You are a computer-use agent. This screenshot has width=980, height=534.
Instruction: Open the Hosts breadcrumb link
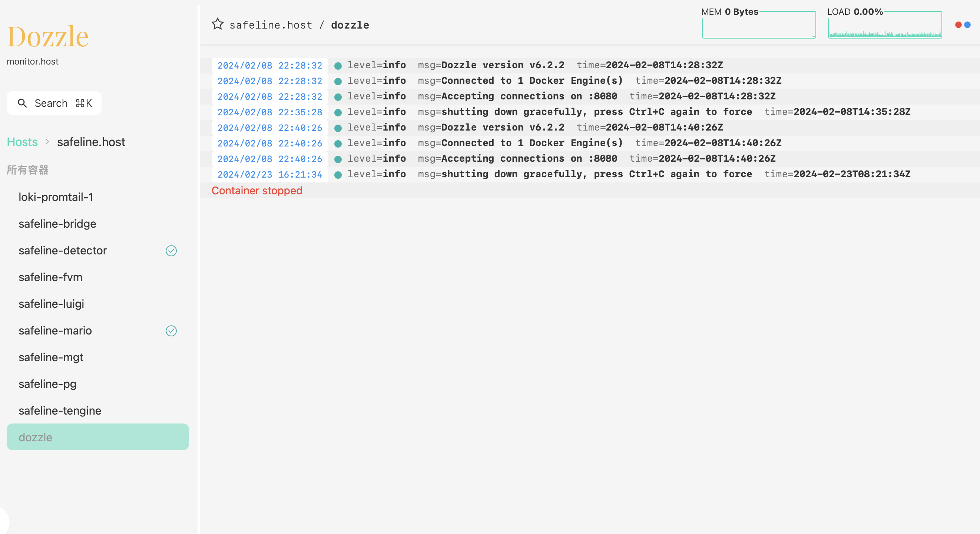pyautogui.click(x=22, y=142)
